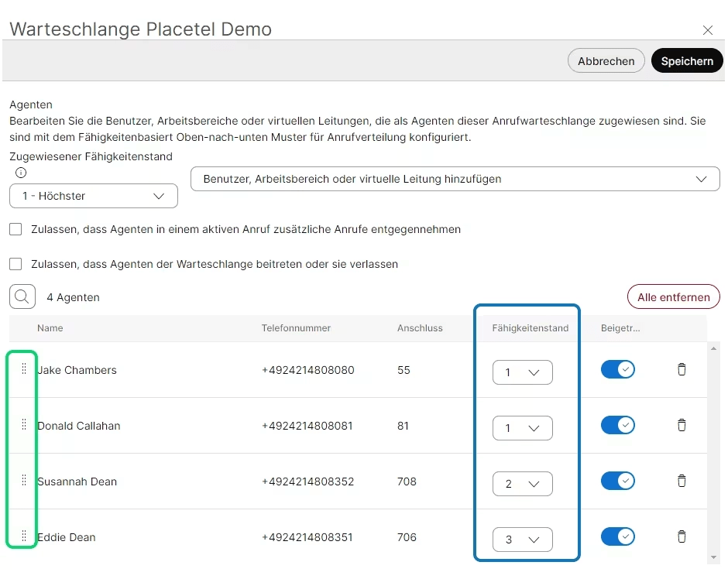Image resolution: width=728 pixels, height=586 pixels.
Task: Enable allowing agents to take additional calls
Action: 15,229
